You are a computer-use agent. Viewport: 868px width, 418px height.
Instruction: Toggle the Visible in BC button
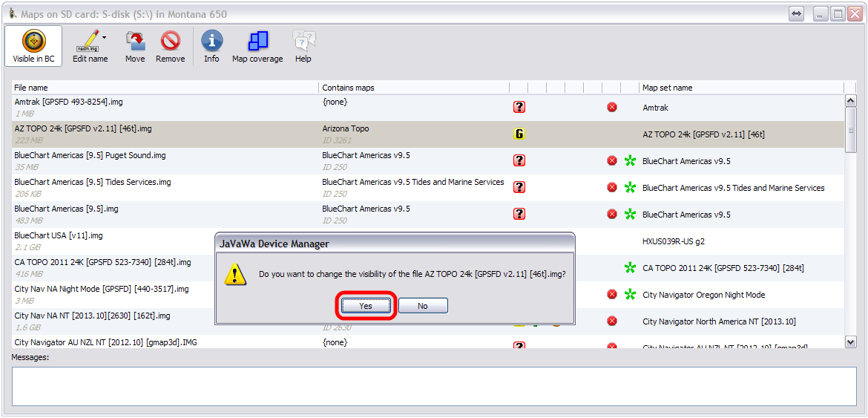tap(34, 46)
